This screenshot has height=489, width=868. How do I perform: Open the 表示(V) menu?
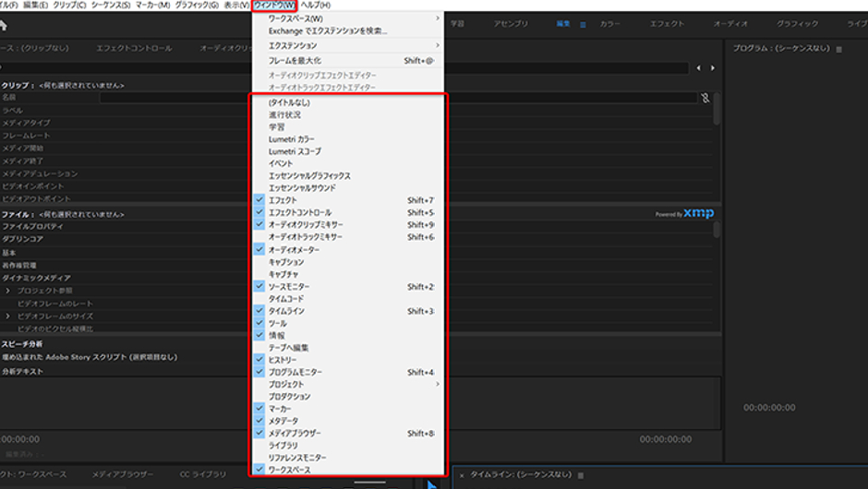[x=237, y=5]
